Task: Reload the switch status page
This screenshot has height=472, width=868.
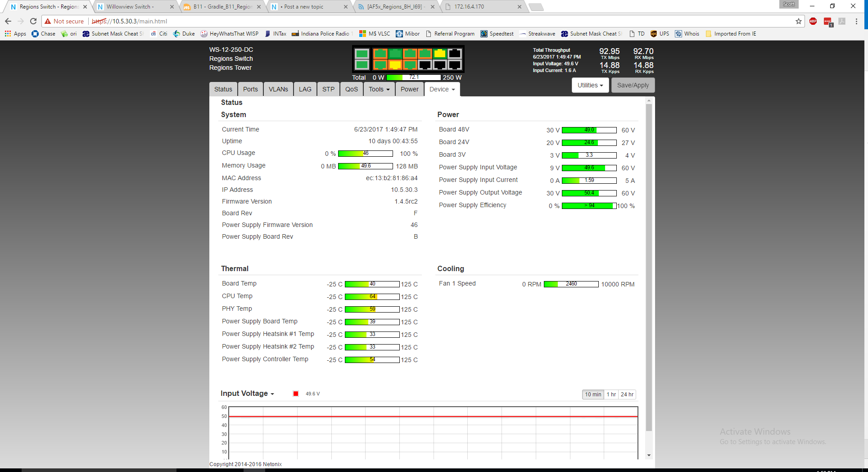Action: [x=33, y=21]
